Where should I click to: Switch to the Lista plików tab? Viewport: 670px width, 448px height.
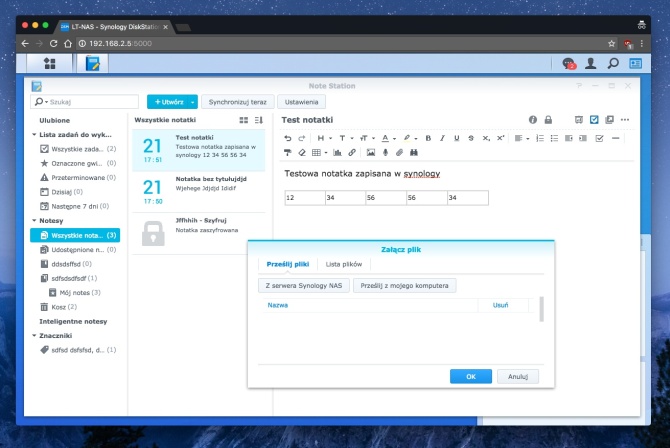(x=345, y=263)
